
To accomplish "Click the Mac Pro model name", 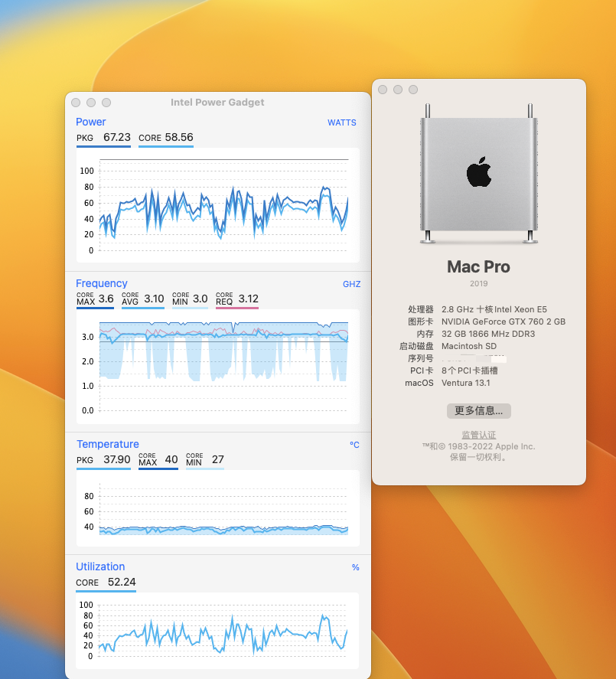I will tap(479, 266).
